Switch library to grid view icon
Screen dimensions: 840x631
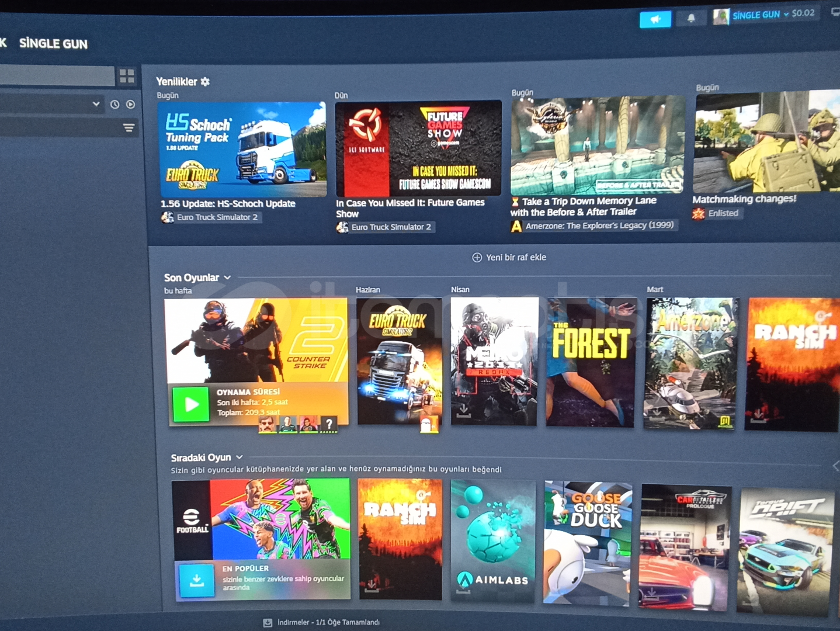click(x=127, y=75)
